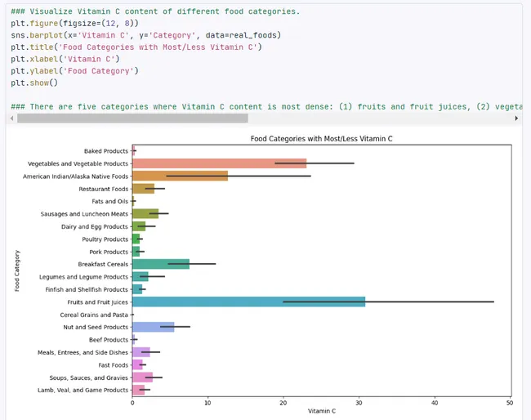Click the 'Pork Products' label
Screen dimensions: 531x420
(x=109, y=252)
